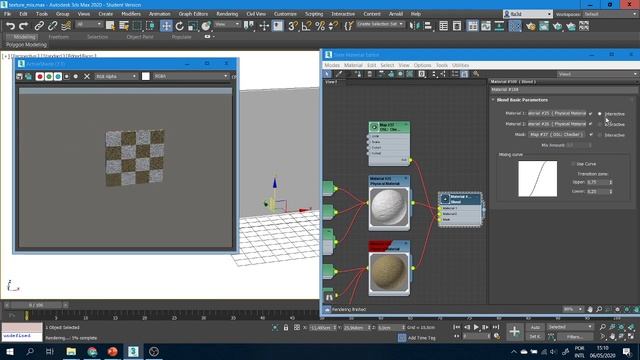Select the pointer tool in Slate Material Editor
The image size is (640, 360).
(327, 74)
